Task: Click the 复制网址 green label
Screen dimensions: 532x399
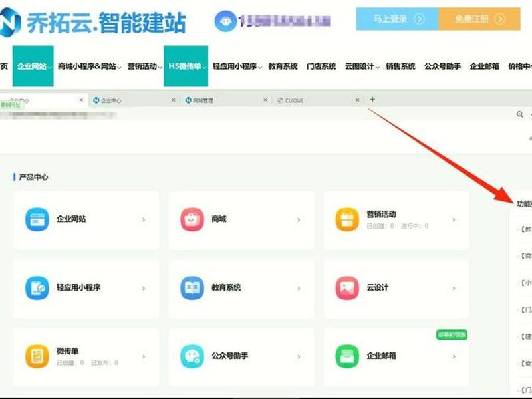Action: point(11,105)
